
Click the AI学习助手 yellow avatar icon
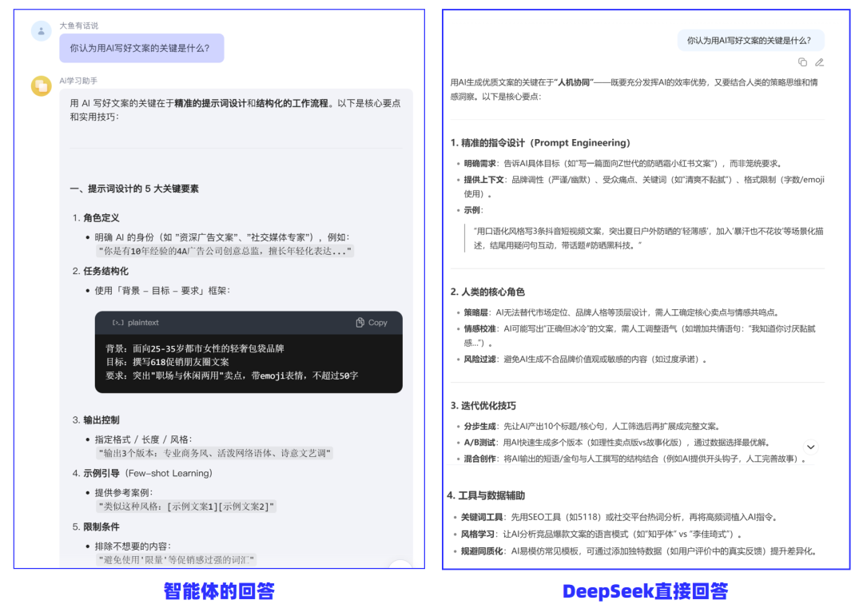pos(42,85)
